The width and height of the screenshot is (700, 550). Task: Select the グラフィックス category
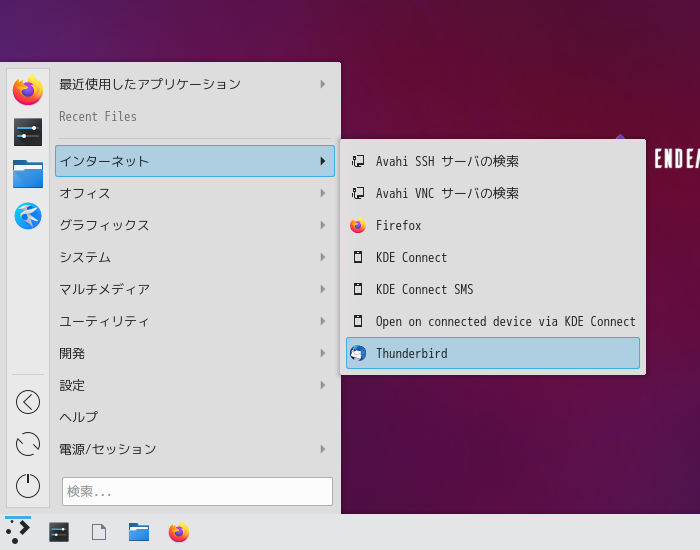[195, 225]
